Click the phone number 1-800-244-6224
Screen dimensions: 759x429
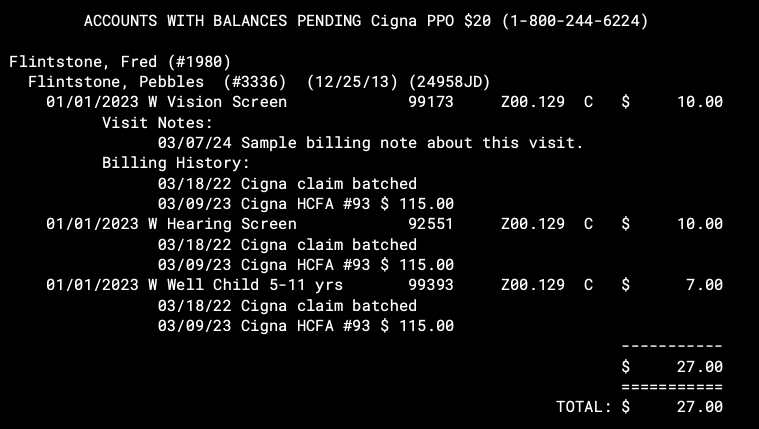click(x=575, y=21)
